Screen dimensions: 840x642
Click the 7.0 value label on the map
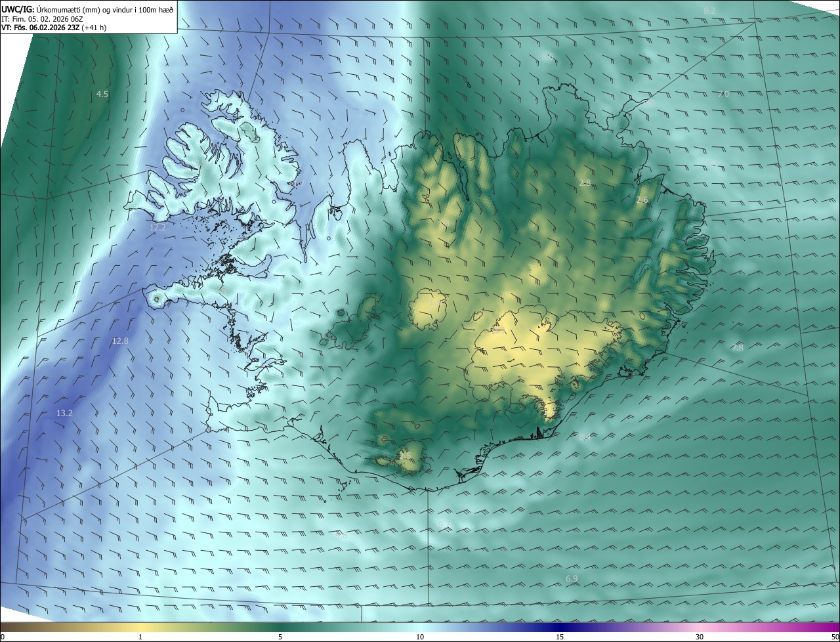[723, 95]
